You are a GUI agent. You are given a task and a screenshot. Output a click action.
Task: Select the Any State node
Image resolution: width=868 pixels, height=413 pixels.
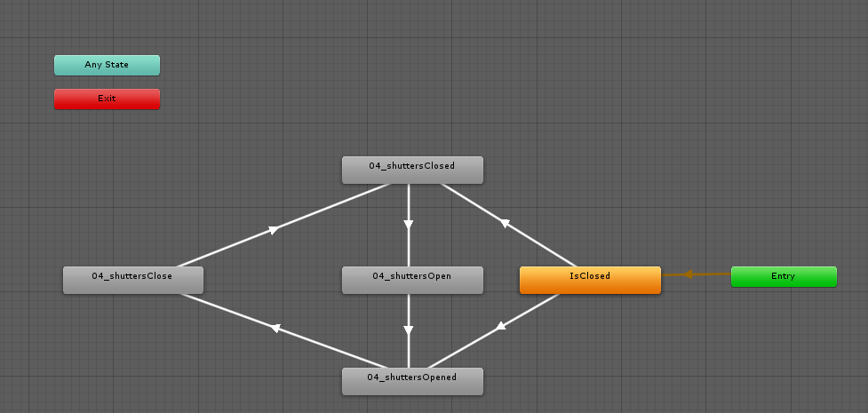(x=107, y=65)
